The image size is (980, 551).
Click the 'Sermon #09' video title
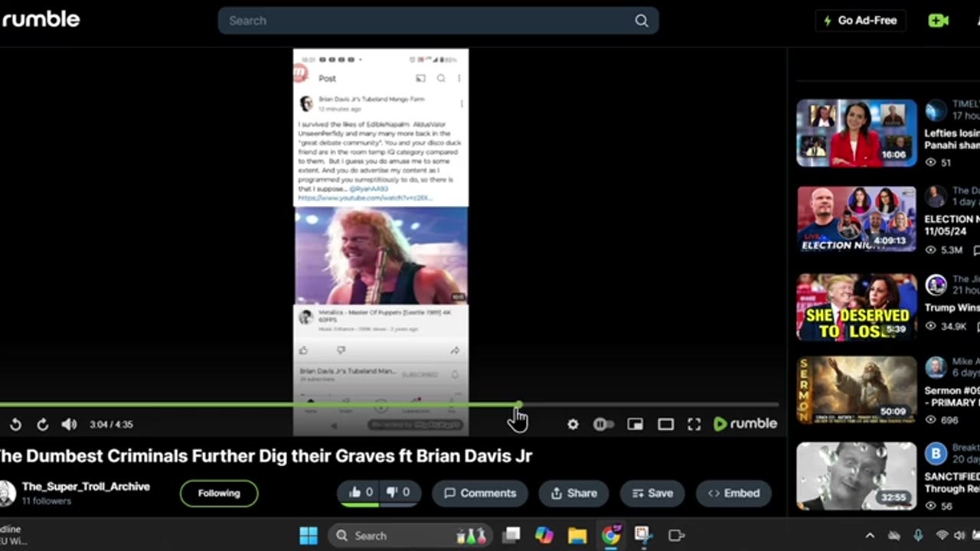(952, 396)
